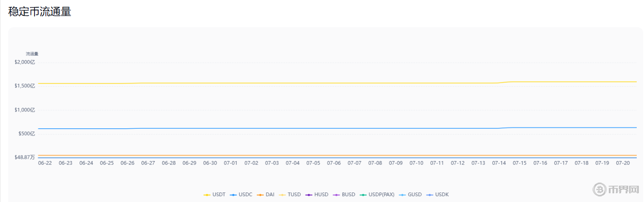Screen dimensions: 644x202
Task: Click the 稳定币流通量 chart heading
Action: tap(40, 12)
